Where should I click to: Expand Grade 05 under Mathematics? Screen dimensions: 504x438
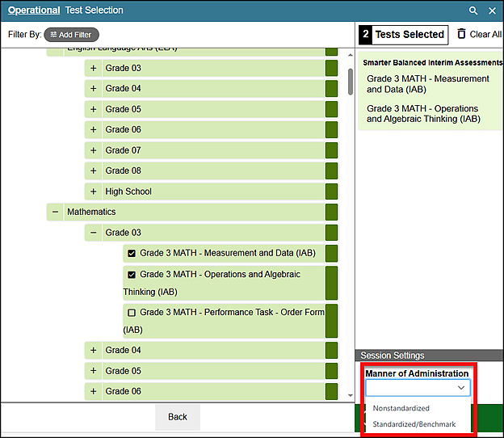pyautogui.click(x=93, y=371)
